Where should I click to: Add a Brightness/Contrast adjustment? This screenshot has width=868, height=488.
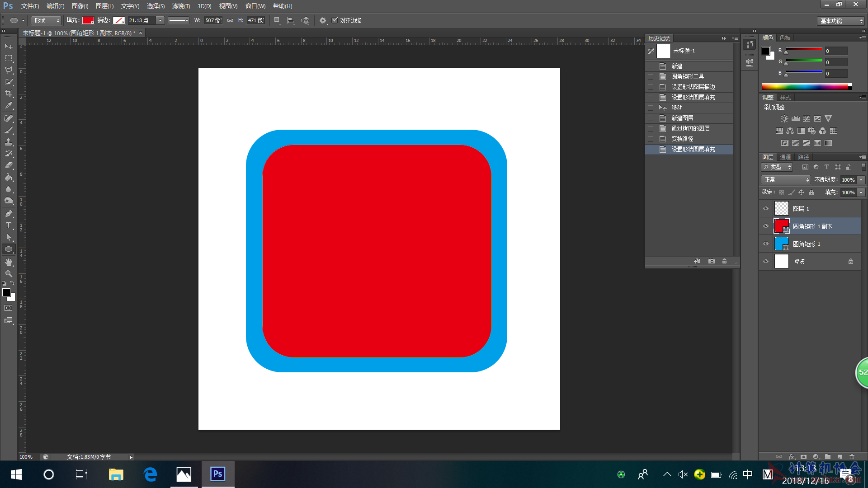pos(784,119)
